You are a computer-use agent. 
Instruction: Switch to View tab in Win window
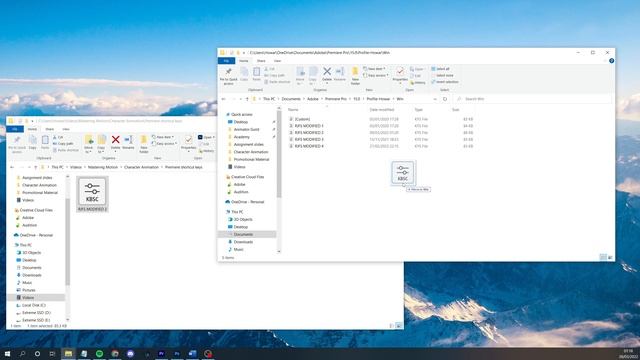pyautogui.click(x=278, y=61)
